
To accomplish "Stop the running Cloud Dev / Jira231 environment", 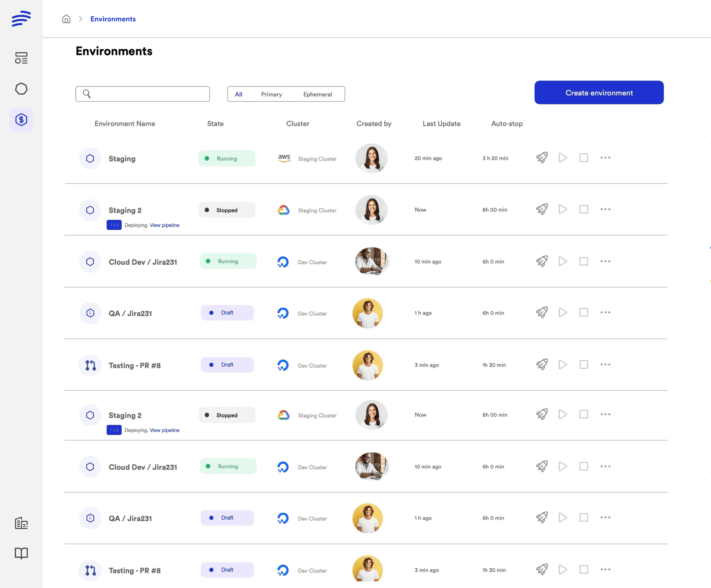I will pos(584,261).
